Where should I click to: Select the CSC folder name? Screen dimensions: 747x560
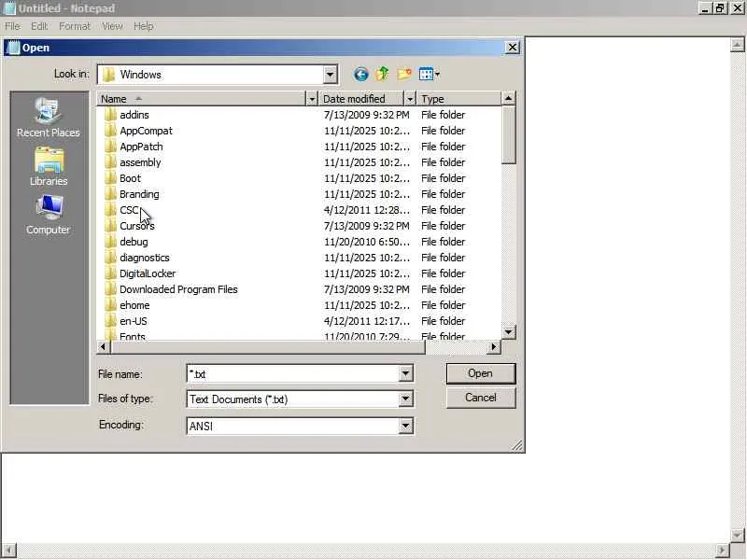coord(129,210)
